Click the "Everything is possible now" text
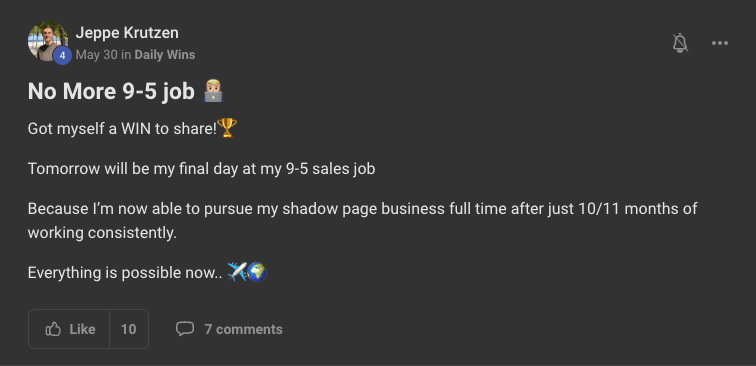 125,272
